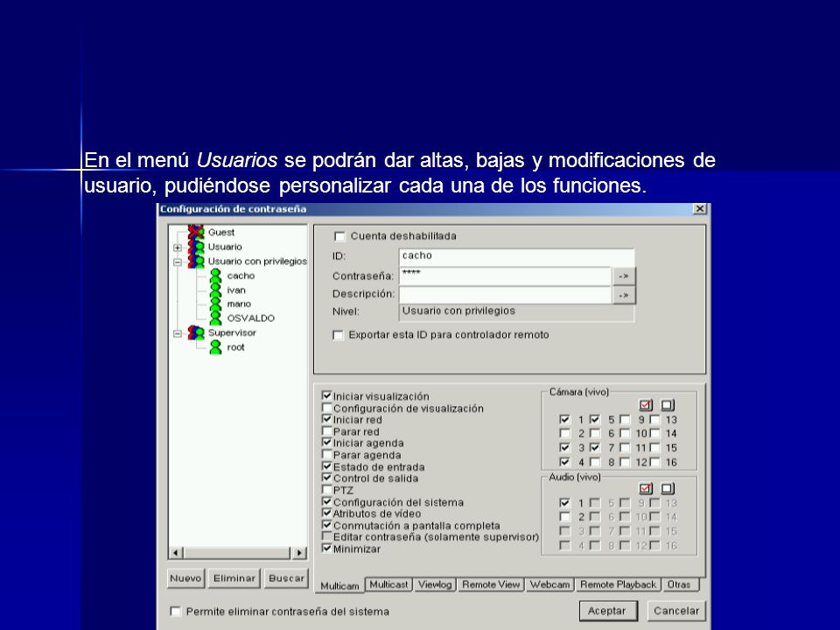
Task: Close the Configuración de contraseña dialog
Action: tap(700, 209)
